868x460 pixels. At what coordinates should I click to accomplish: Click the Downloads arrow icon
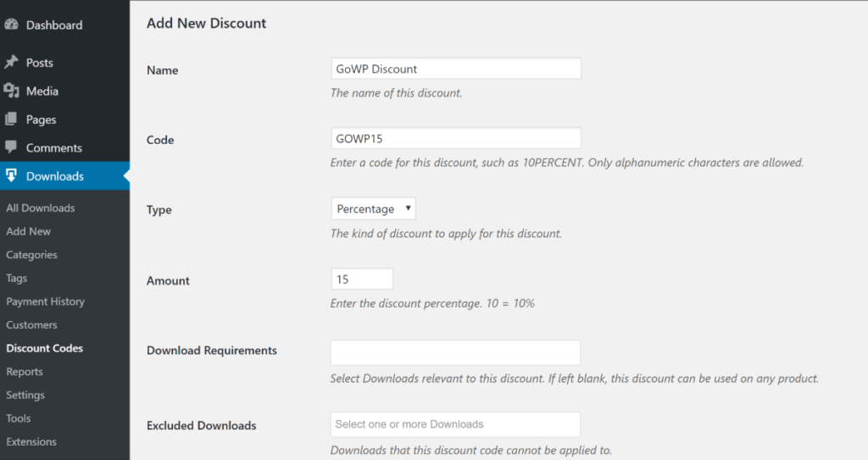point(11,175)
